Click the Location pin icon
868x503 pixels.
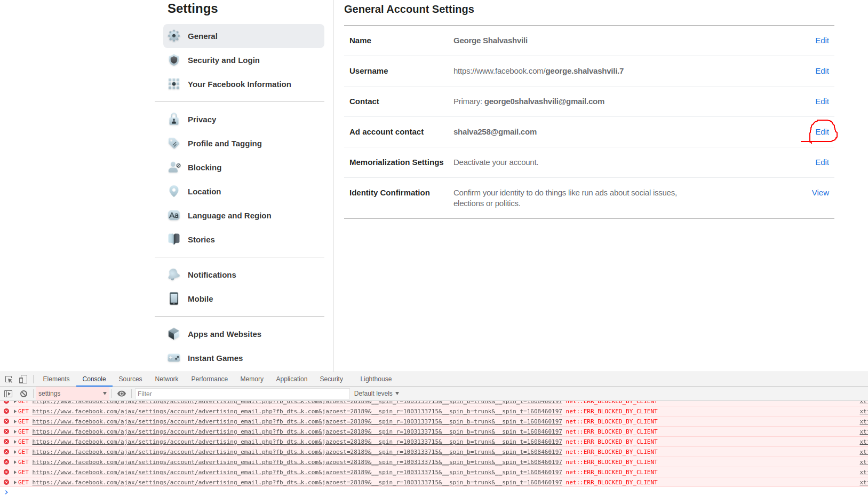pos(174,191)
